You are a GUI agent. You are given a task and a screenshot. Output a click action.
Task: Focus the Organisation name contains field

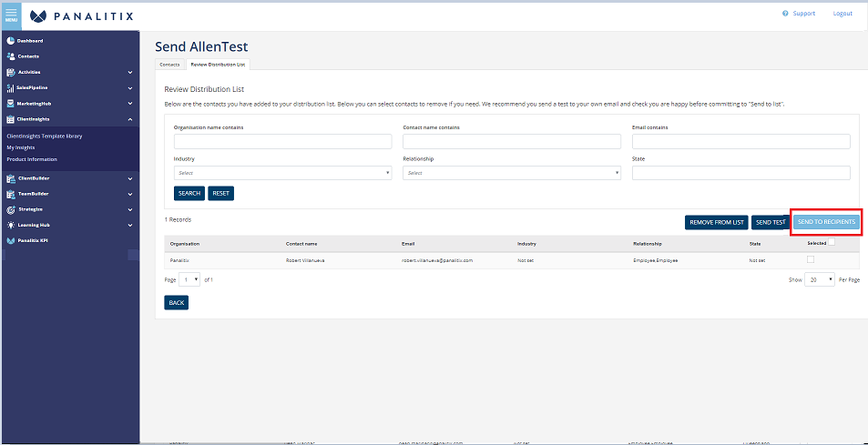(x=283, y=142)
